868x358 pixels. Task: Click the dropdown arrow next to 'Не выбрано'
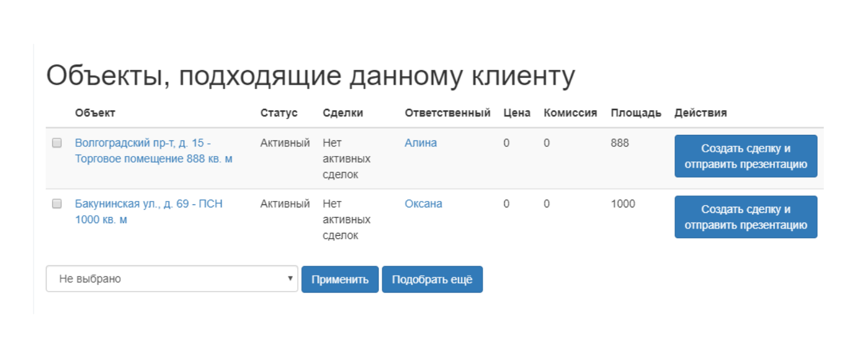pyautogui.click(x=289, y=279)
